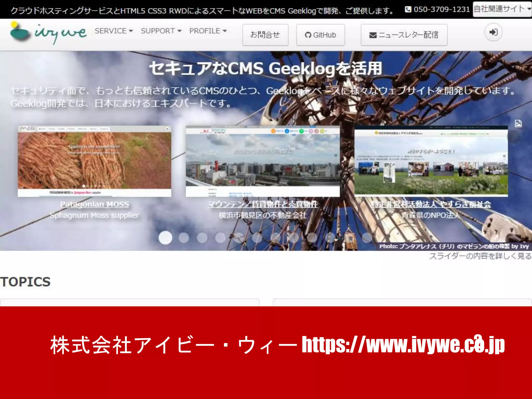The height and width of the screenshot is (399, 532).
Task: Click the login arrow icon
Action: click(x=493, y=32)
